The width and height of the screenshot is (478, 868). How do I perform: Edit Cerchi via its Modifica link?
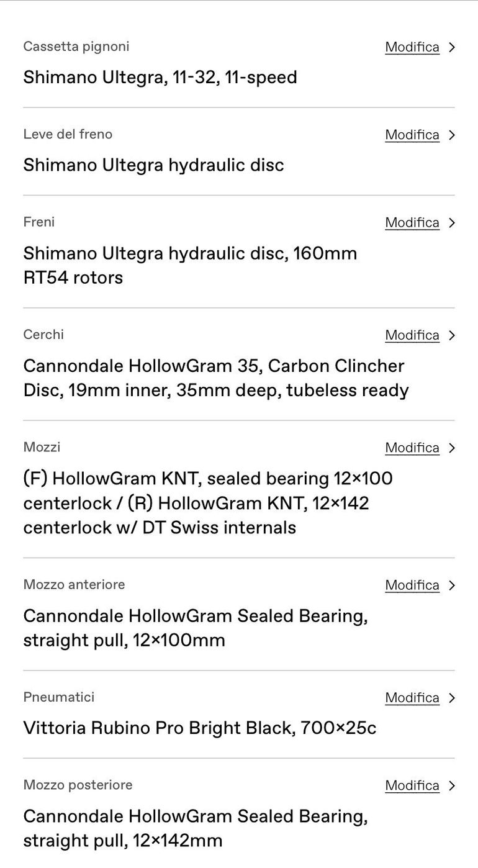coord(412,335)
